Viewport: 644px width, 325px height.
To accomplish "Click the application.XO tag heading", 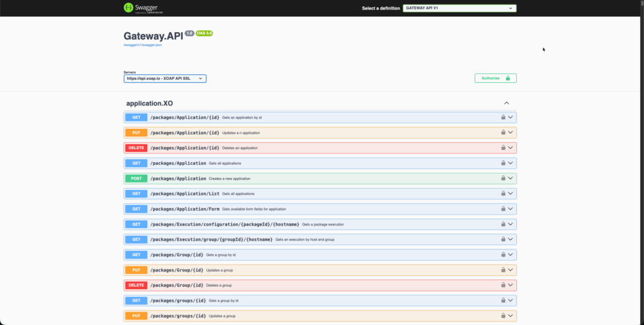I will [x=149, y=103].
